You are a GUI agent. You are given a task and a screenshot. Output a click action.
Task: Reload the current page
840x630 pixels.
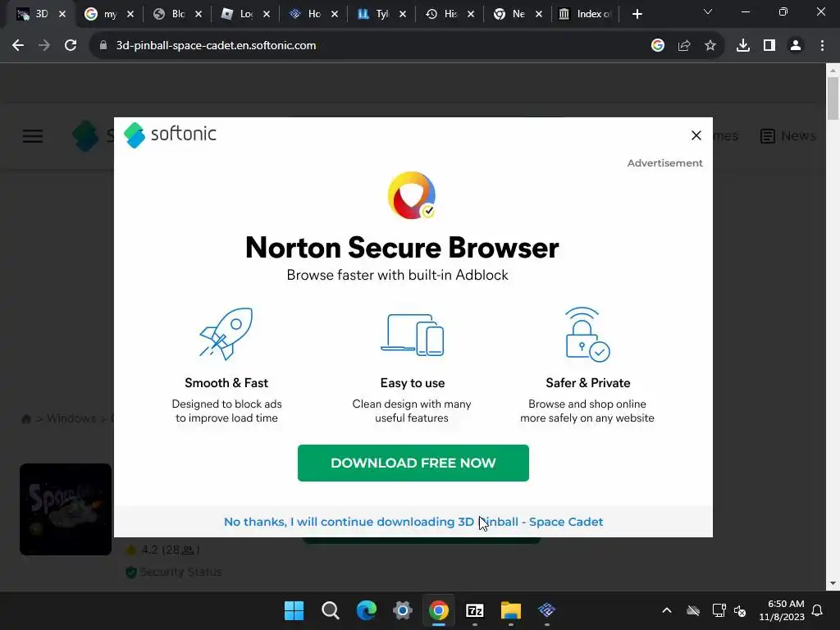(x=71, y=46)
